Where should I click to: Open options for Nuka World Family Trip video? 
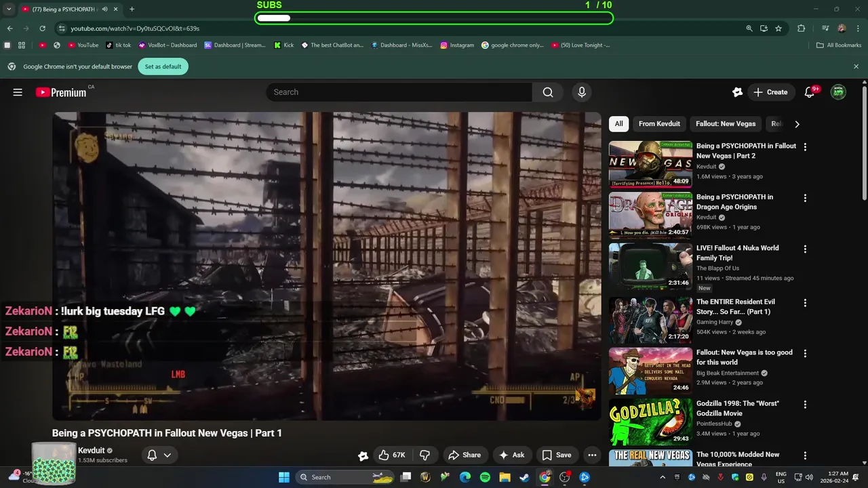805,249
